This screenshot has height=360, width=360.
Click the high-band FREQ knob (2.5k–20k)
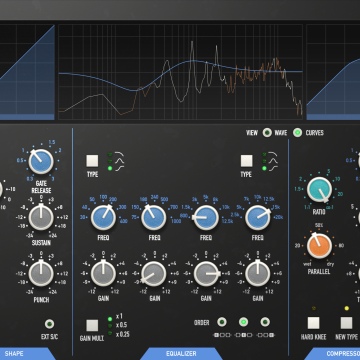(x=258, y=218)
